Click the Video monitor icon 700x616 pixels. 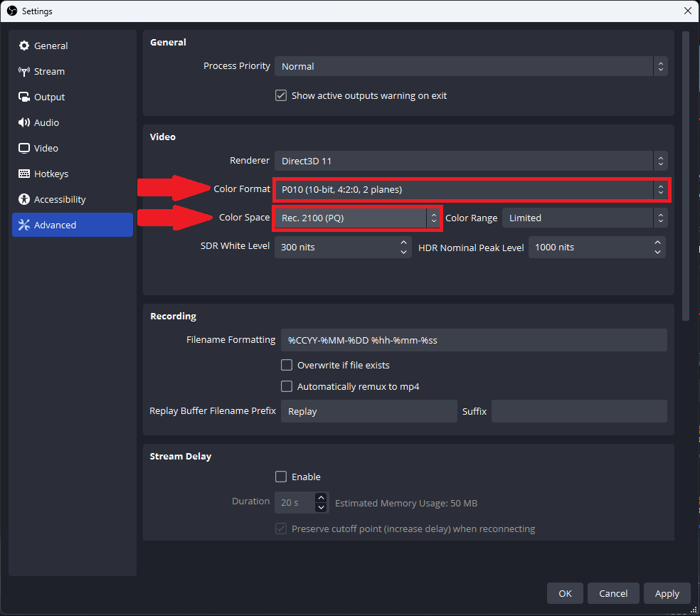pyautogui.click(x=24, y=148)
